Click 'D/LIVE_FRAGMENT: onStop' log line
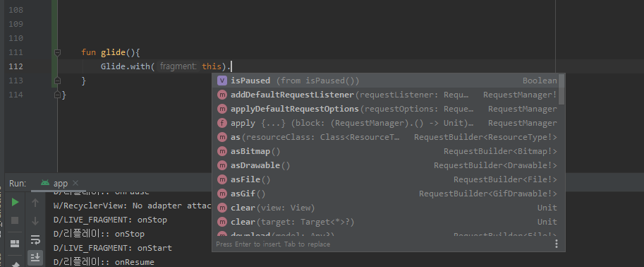 tap(110, 220)
